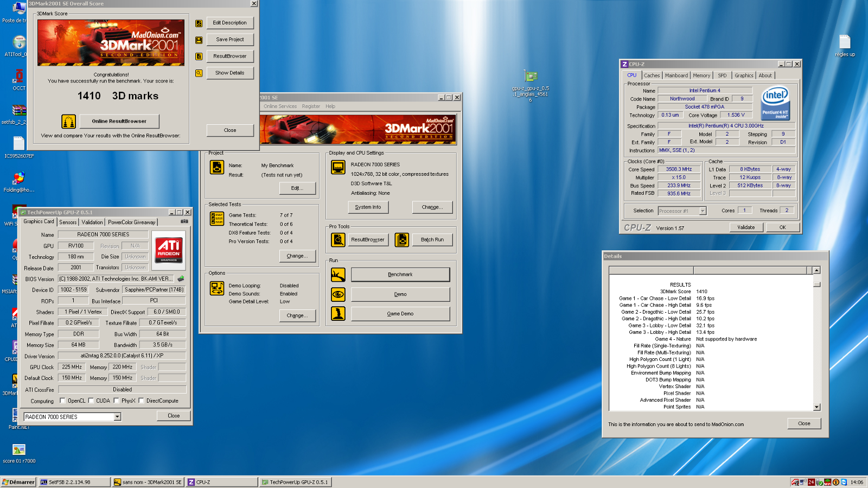Open the Processor #1 selection dropdown in CPU-Z
This screenshot has height=488, width=868.
click(x=703, y=211)
